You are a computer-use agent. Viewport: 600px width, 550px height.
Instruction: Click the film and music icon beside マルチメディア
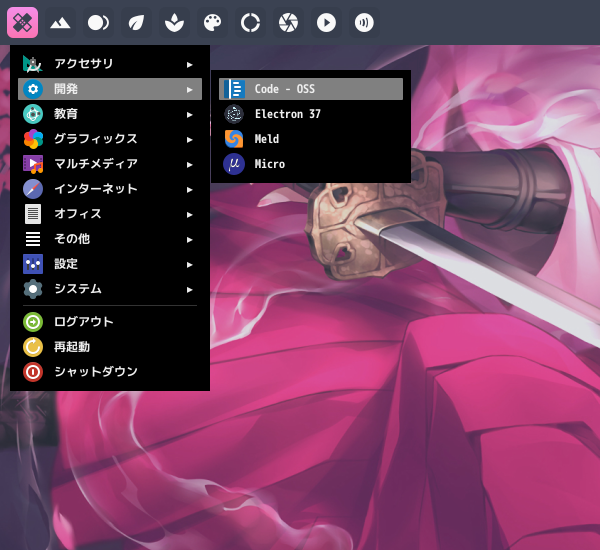pyautogui.click(x=33, y=164)
